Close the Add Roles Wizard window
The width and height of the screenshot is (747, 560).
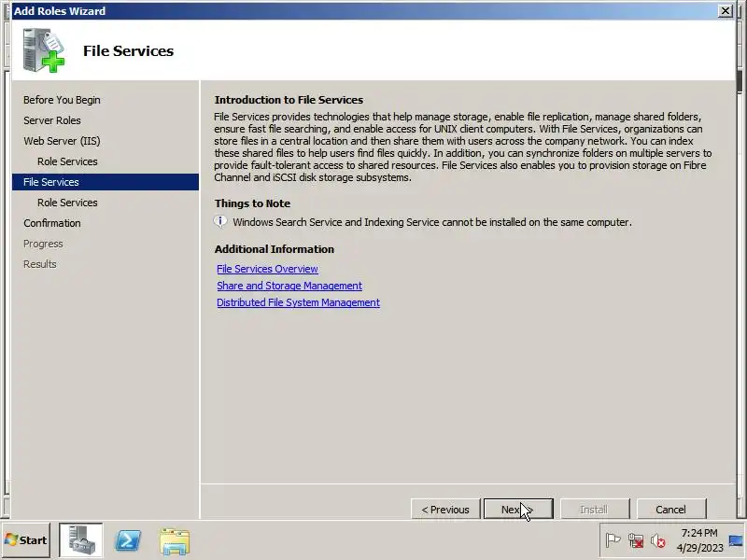coord(726,10)
